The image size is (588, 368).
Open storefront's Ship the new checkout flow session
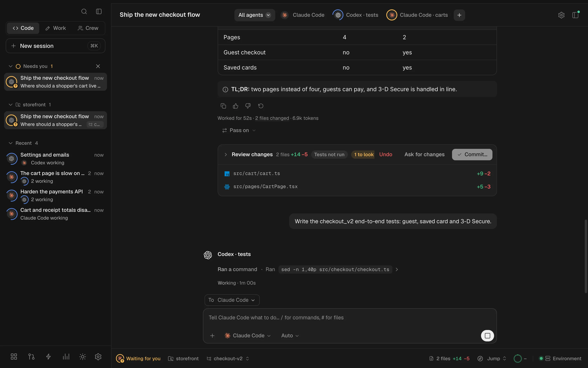pyautogui.click(x=55, y=120)
